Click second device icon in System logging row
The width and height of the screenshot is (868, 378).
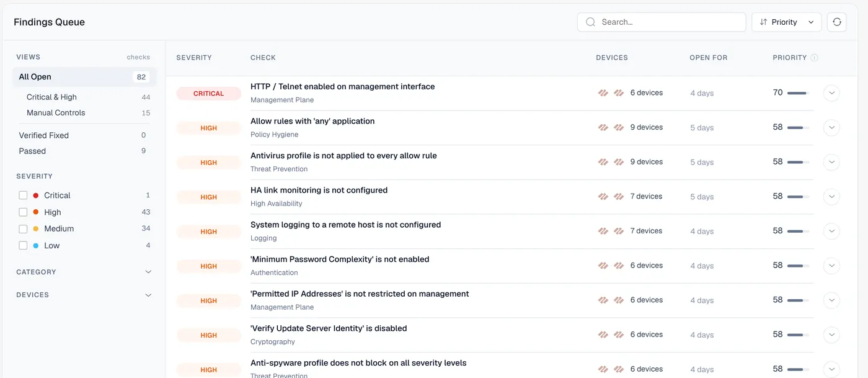point(618,231)
